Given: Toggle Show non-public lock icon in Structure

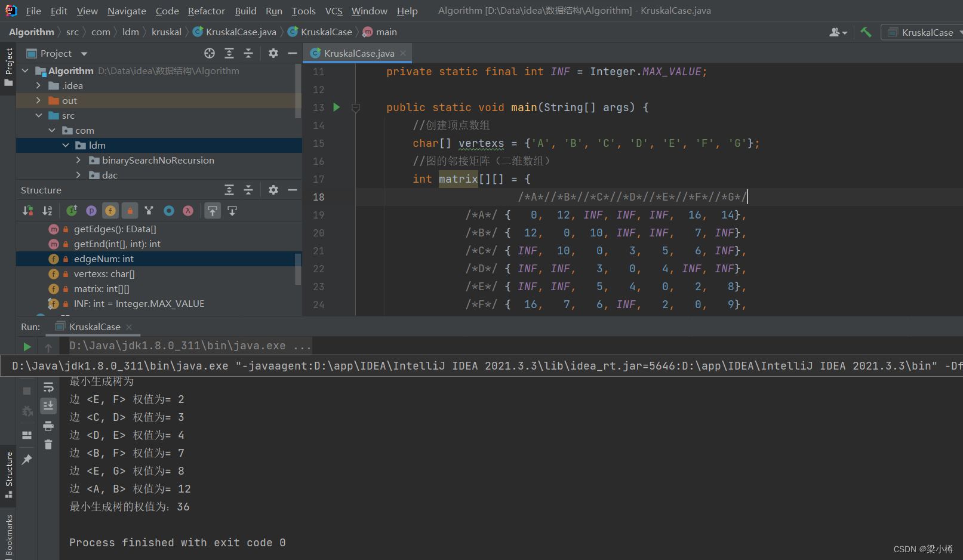Looking at the screenshot, I should click(x=130, y=211).
